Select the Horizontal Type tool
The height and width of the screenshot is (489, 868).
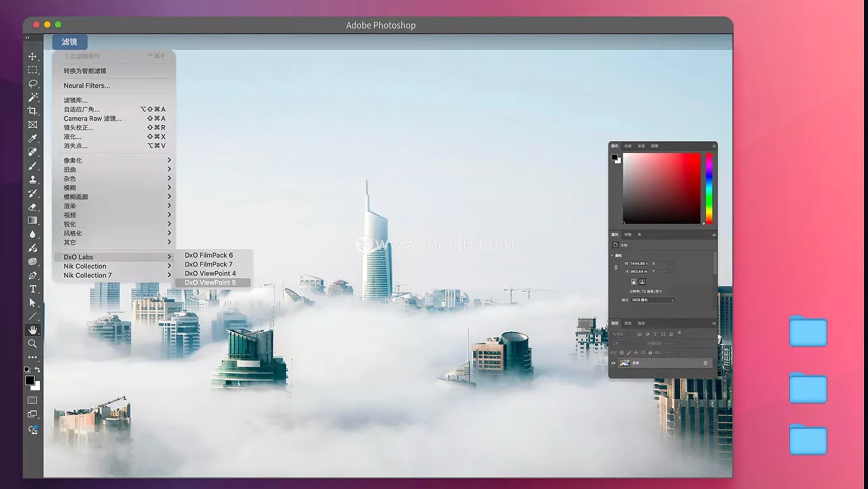pos(33,289)
